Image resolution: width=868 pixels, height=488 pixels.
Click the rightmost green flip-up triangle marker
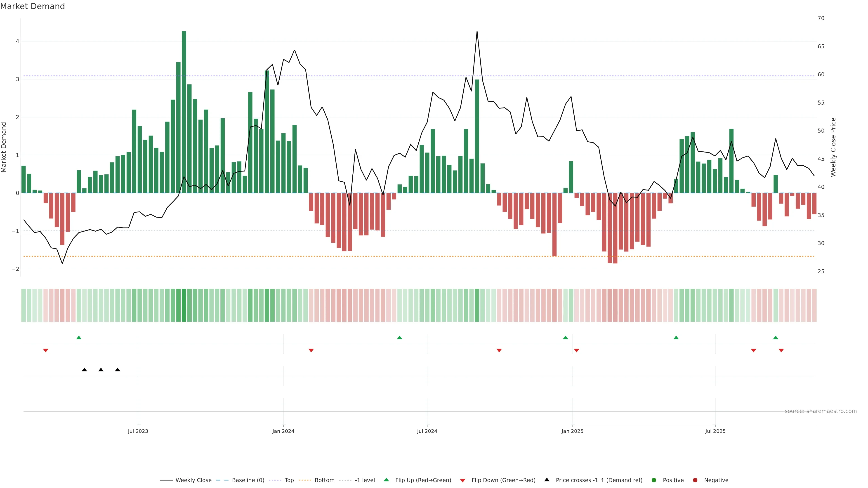pyautogui.click(x=776, y=338)
